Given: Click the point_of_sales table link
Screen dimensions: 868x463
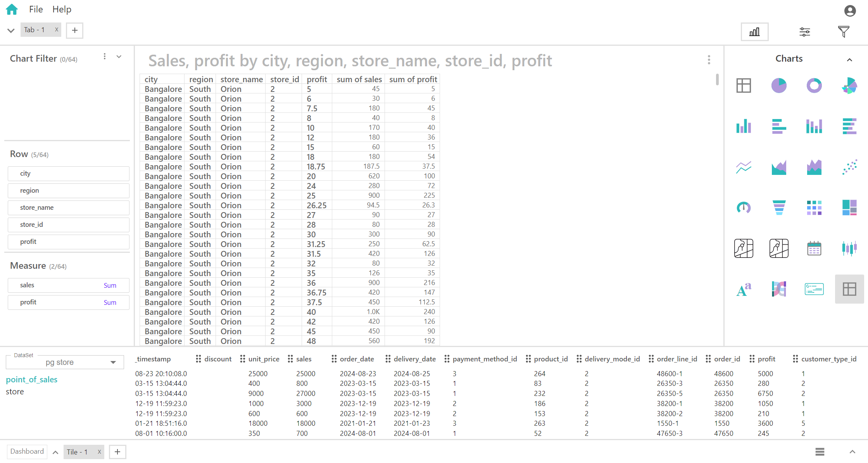Looking at the screenshot, I should (x=32, y=380).
